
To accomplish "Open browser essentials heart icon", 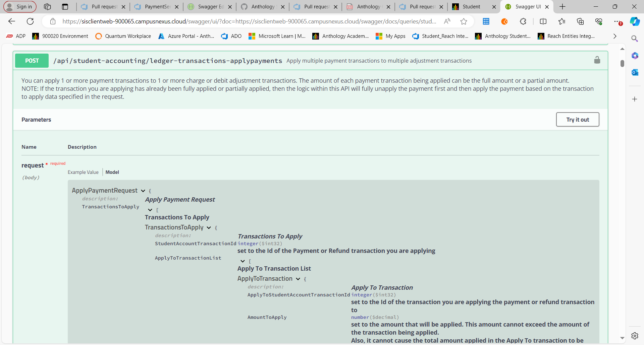I will pyautogui.click(x=599, y=21).
